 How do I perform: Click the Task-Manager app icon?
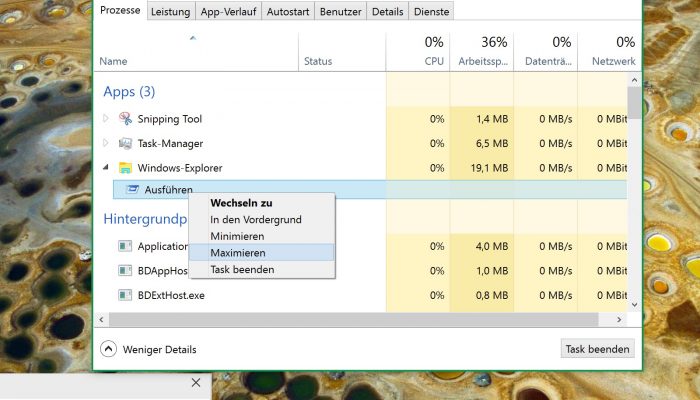point(125,143)
